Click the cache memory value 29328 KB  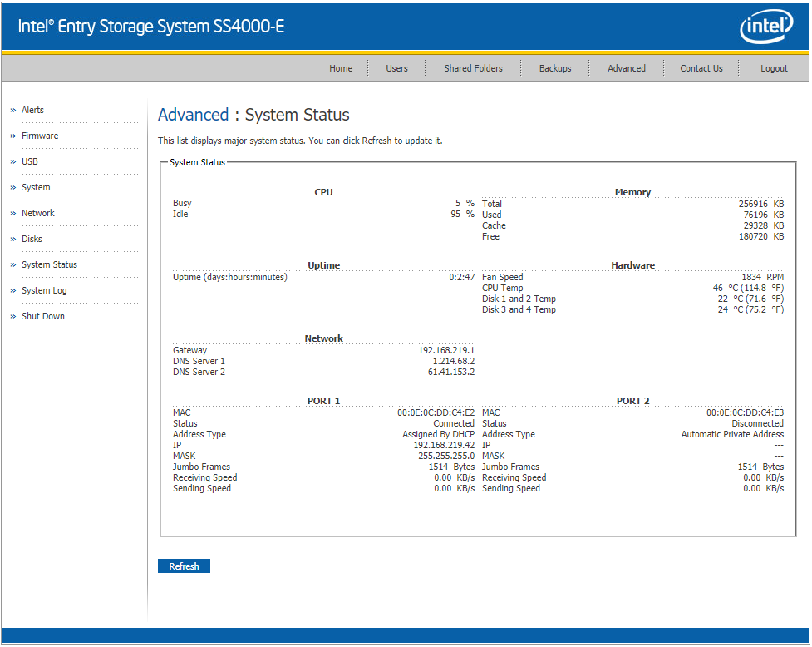click(x=764, y=226)
